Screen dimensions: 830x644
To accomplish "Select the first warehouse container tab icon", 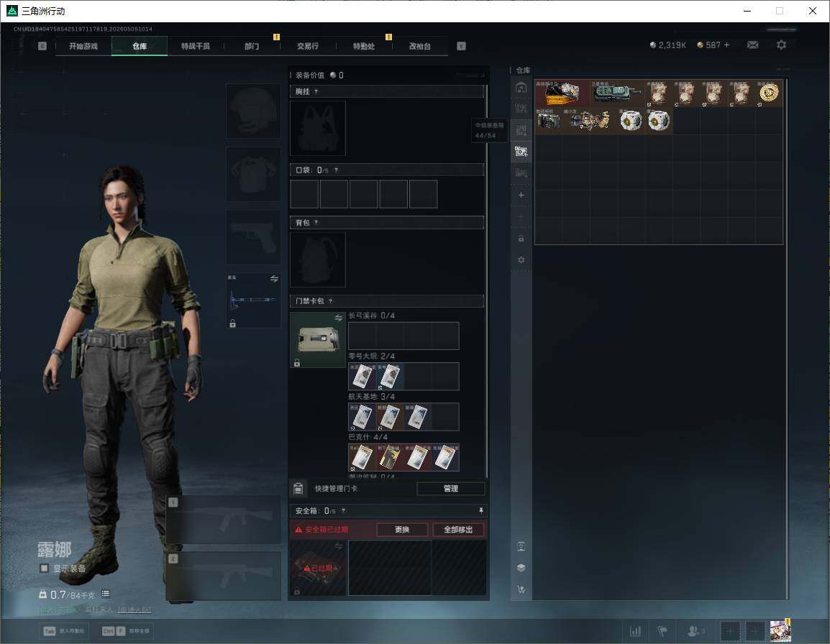I will pyautogui.click(x=521, y=88).
